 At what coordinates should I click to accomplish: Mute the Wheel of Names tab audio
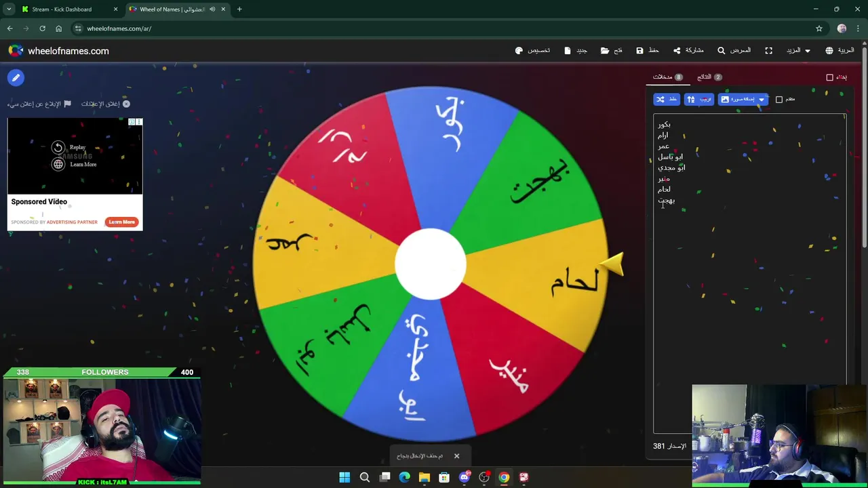coord(212,9)
